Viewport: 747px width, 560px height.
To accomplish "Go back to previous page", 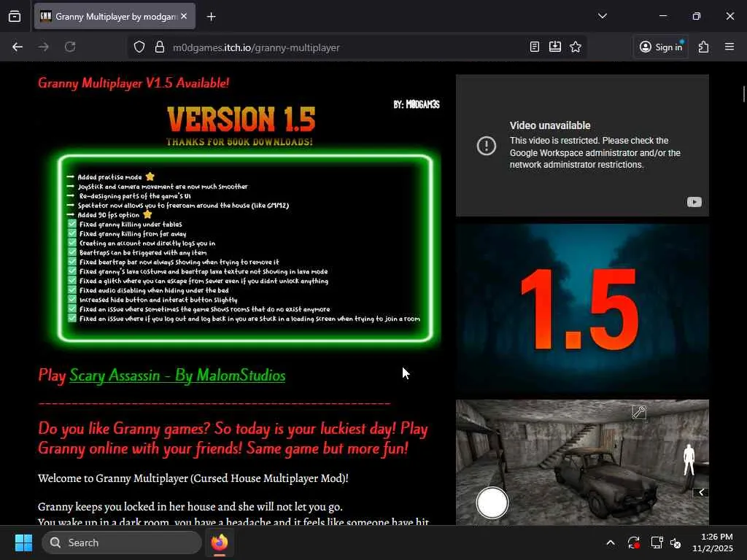I will 18,47.
